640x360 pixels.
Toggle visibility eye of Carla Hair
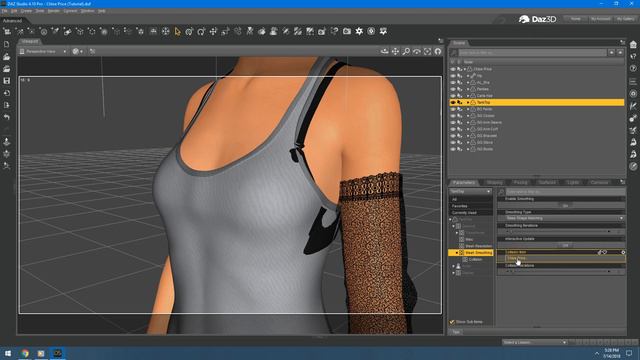pos(453,96)
